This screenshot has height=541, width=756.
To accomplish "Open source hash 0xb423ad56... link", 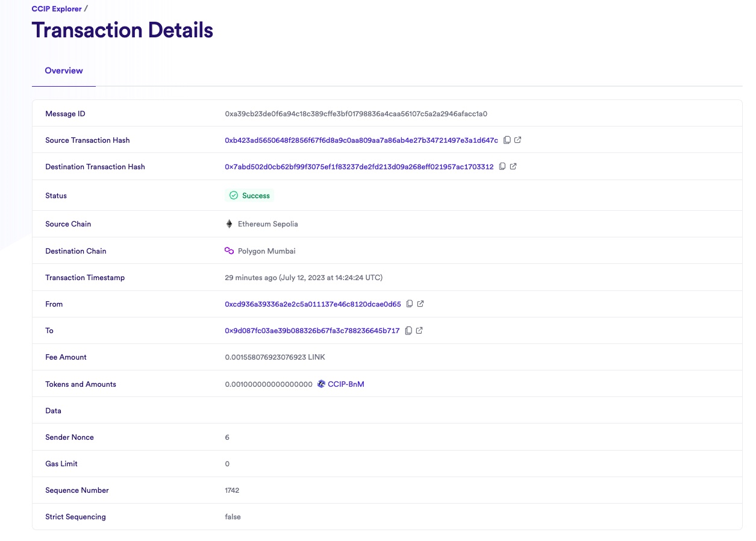I will 361,140.
